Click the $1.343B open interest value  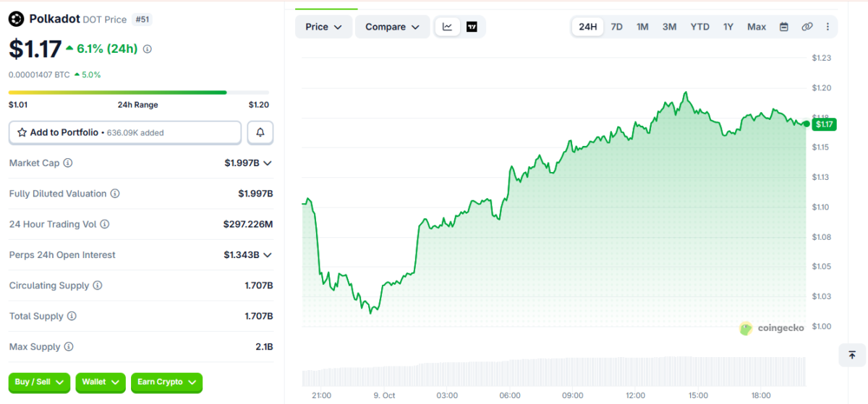pyautogui.click(x=242, y=255)
